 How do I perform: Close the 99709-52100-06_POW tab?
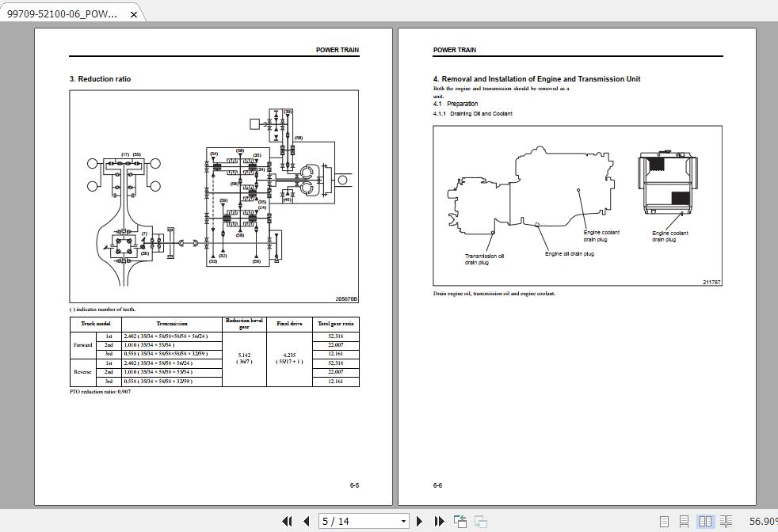click(x=133, y=13)
